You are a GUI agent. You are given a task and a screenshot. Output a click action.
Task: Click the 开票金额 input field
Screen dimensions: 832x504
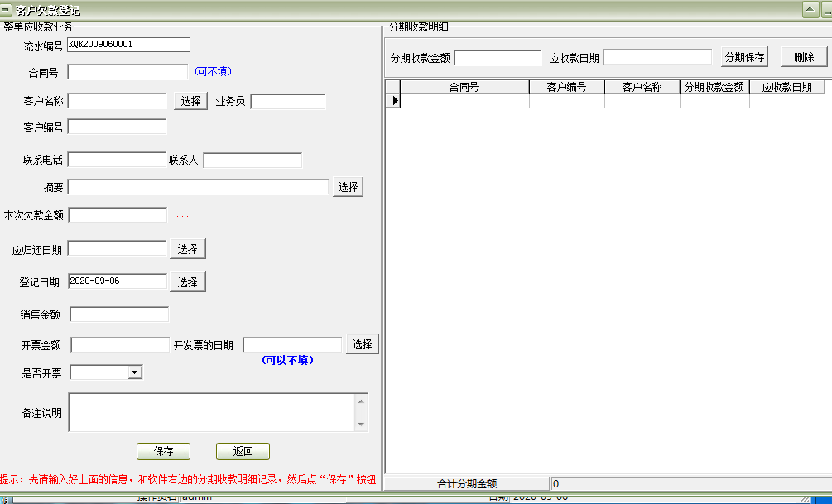click(x=120, y=345)
